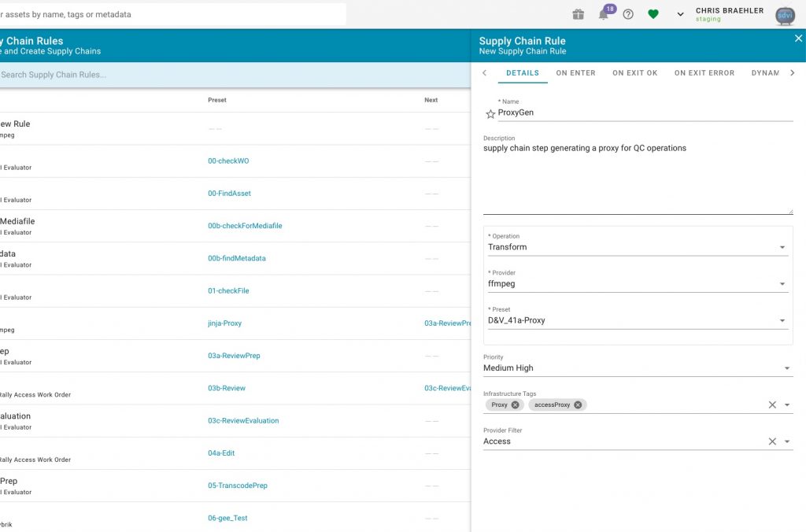The width and height of the screenshot is (806, 532).
Task: Click the green heart status icon
Action: click(653, 14)
